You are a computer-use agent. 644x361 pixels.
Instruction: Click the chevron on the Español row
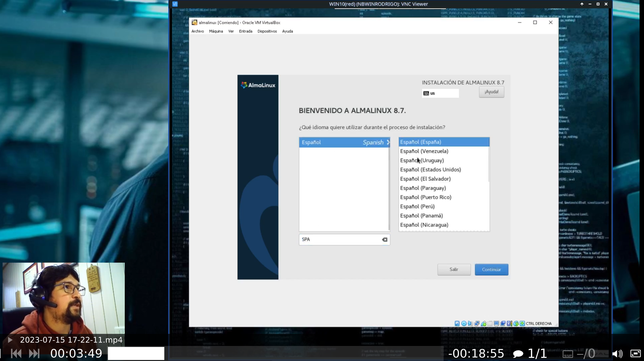[x=388, y=142]
